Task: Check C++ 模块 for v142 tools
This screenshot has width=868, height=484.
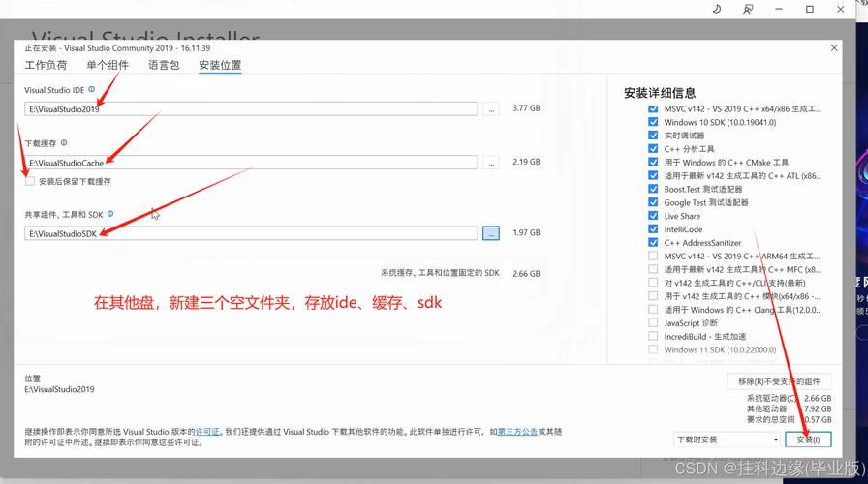Action: (653, 296)
